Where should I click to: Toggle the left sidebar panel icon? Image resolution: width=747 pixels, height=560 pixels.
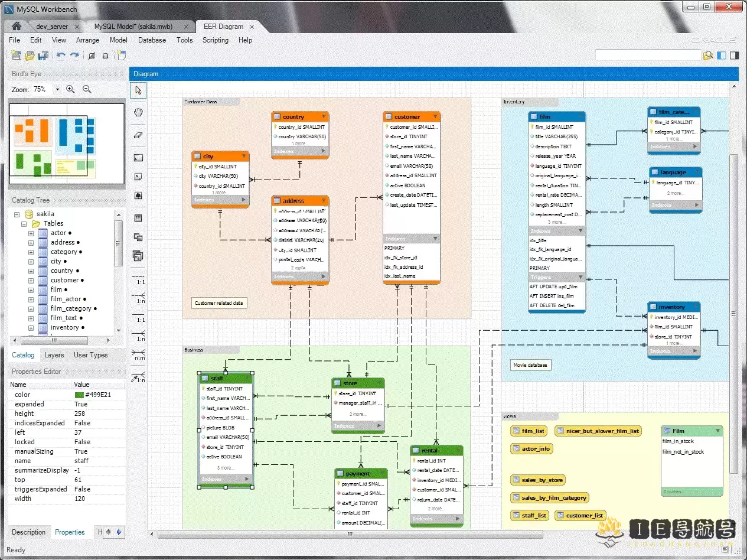coord(721,56)
